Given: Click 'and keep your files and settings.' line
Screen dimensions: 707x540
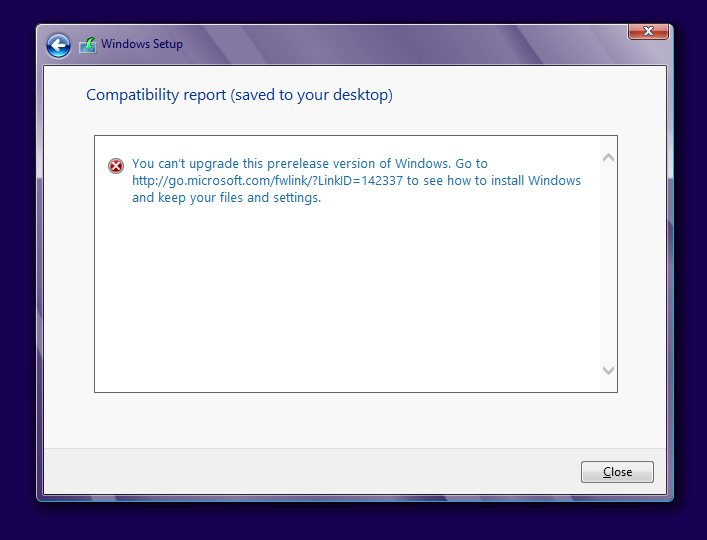Looking at the screenshot, I should (x=226, y=198).
